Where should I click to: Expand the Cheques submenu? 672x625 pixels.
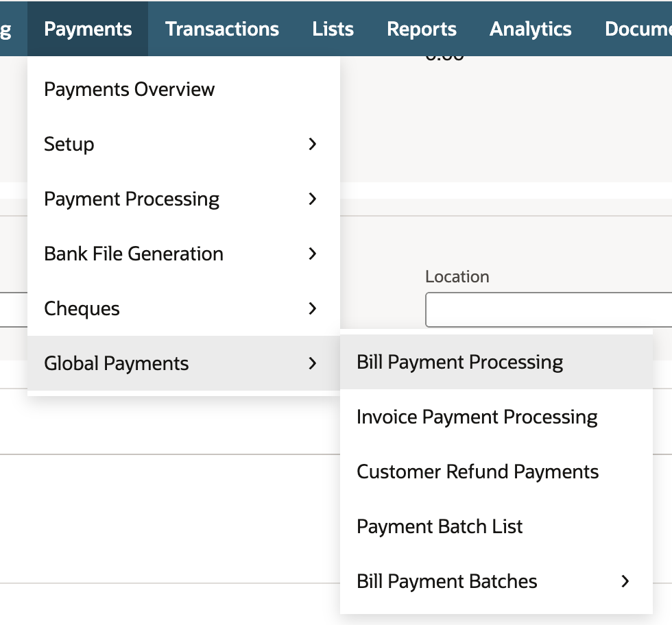coord(184,308)
